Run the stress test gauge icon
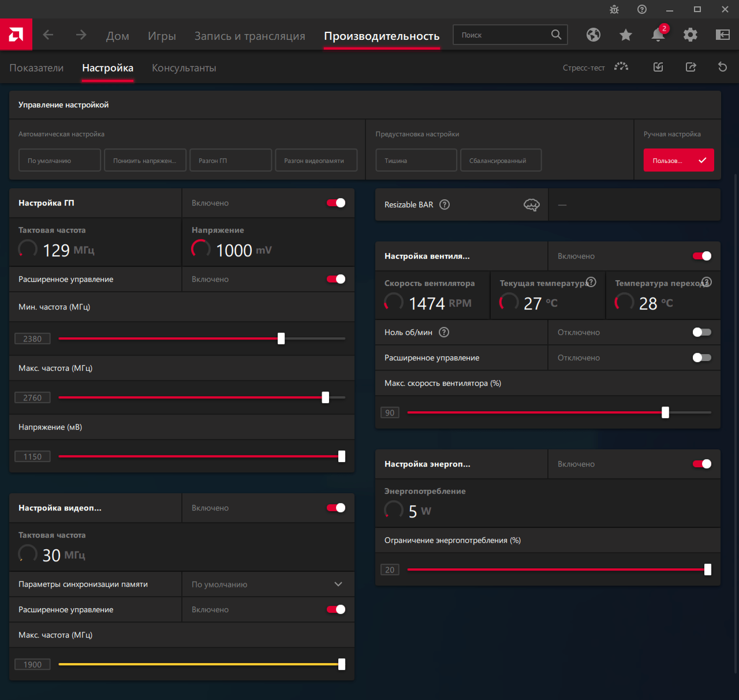 click(x=621, y=67)
